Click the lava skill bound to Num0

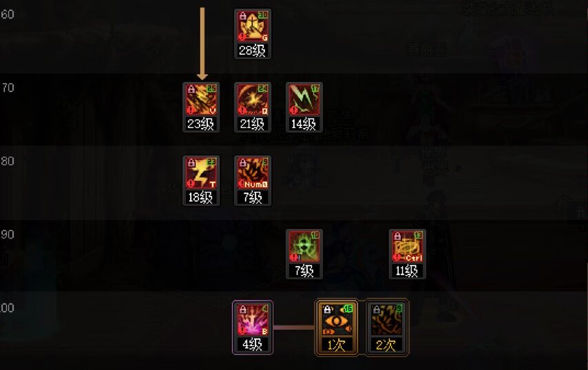pos(253,173)
